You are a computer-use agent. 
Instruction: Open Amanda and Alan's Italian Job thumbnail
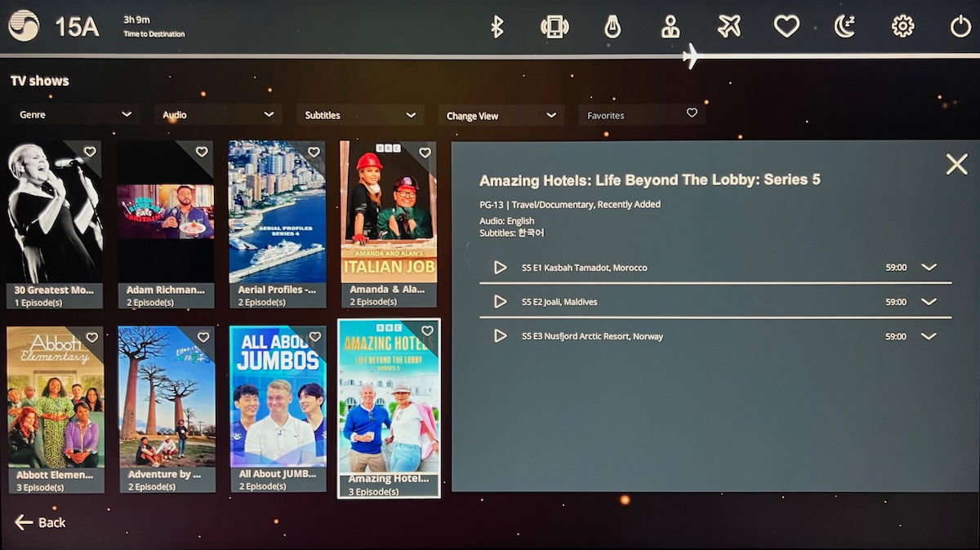[x=388, y=212]
